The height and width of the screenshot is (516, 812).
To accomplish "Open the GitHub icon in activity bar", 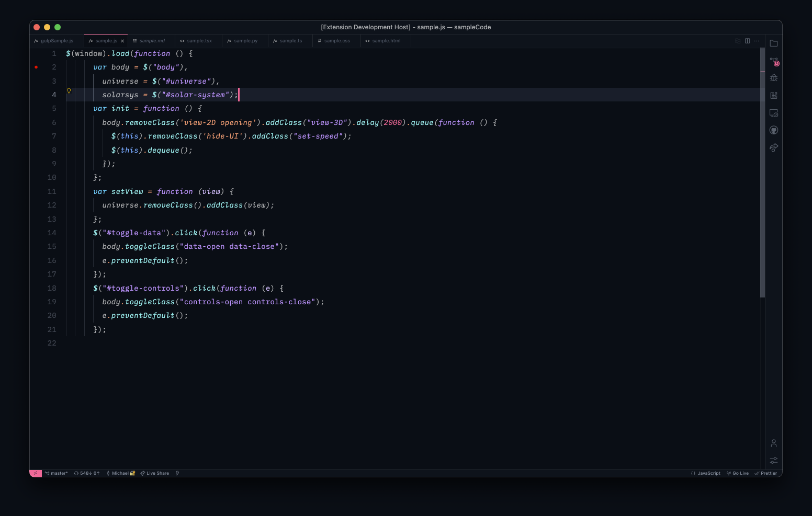I will click(774, 130).
